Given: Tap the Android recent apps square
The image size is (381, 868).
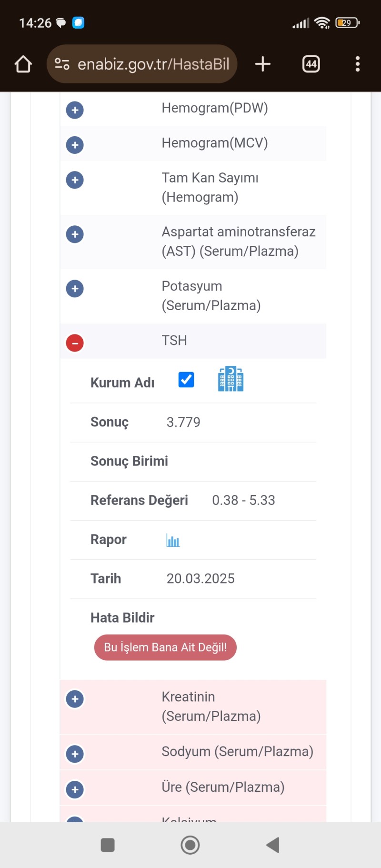Looking at the screenshot, I should pos(108,845).
